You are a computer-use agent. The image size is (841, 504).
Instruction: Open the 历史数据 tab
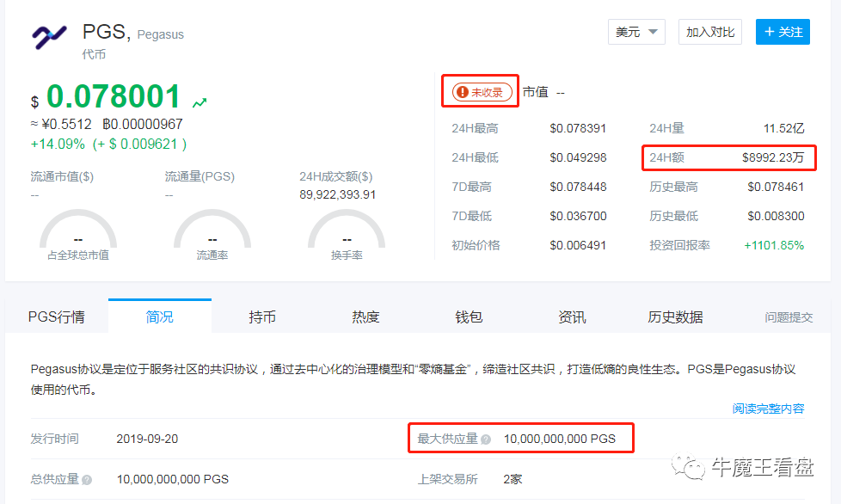pos(675,317)
